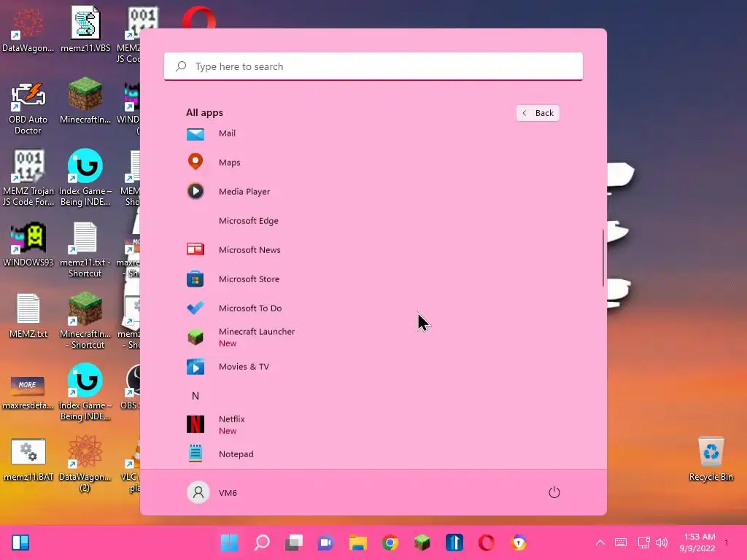
Task: Select memz11.VBS desktop file
Action: pos(85,29)
